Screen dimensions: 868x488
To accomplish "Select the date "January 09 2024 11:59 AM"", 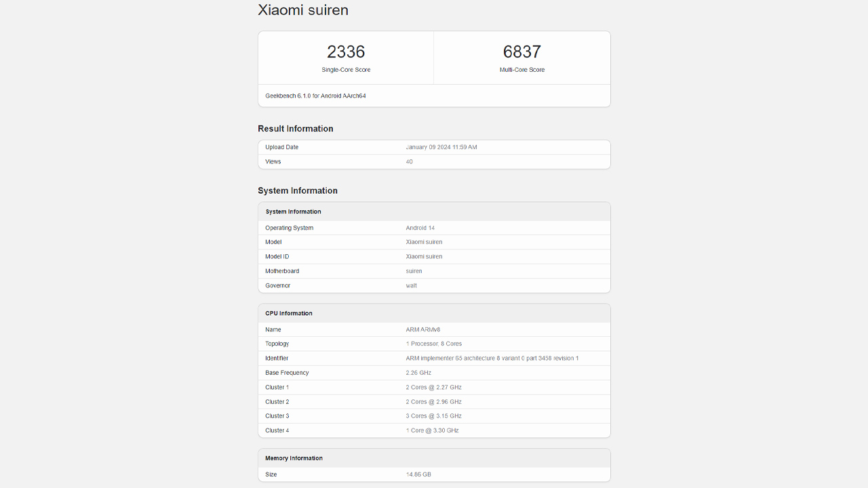I will coord(441,147).
